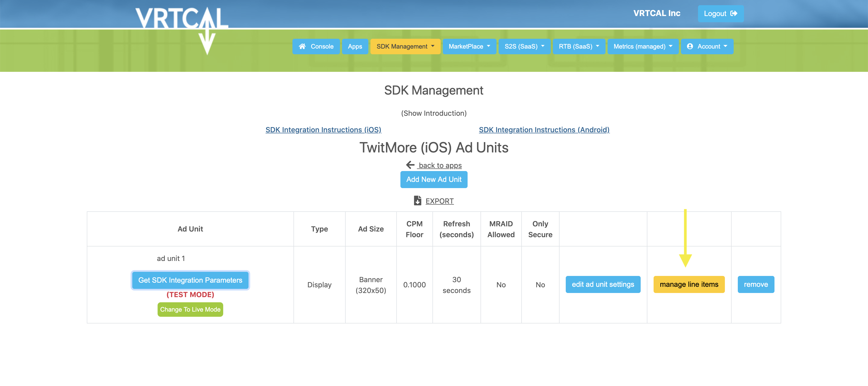Click the '0.1000' CPM floor value
This screenshot has height=386, width=868.
click(414, 285)
